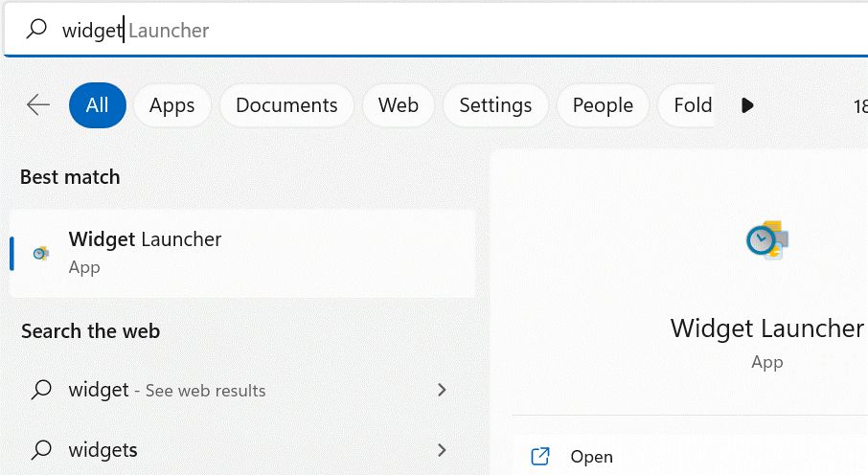Expand the 'widgets' suggestion chevron

click(442, 449)
